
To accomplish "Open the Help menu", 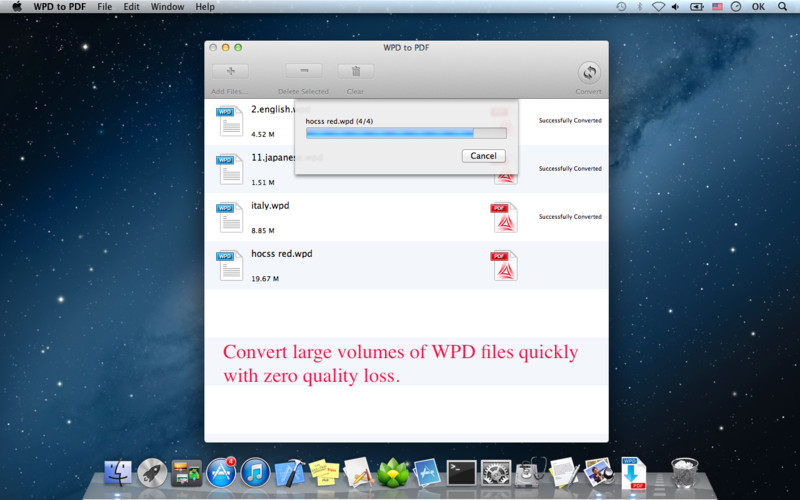I will (x=205, y=7).
